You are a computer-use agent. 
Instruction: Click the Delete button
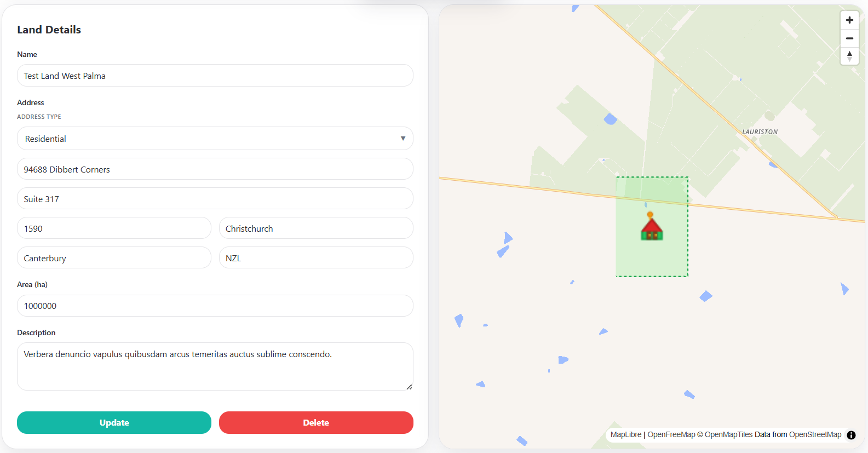(316, 423)
